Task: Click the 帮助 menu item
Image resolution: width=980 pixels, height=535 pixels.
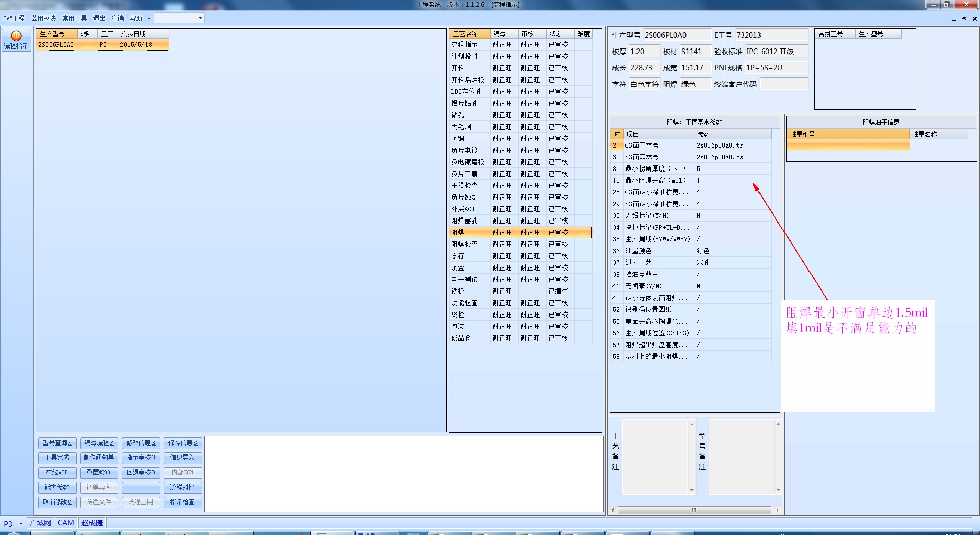Action: point(136,18)
